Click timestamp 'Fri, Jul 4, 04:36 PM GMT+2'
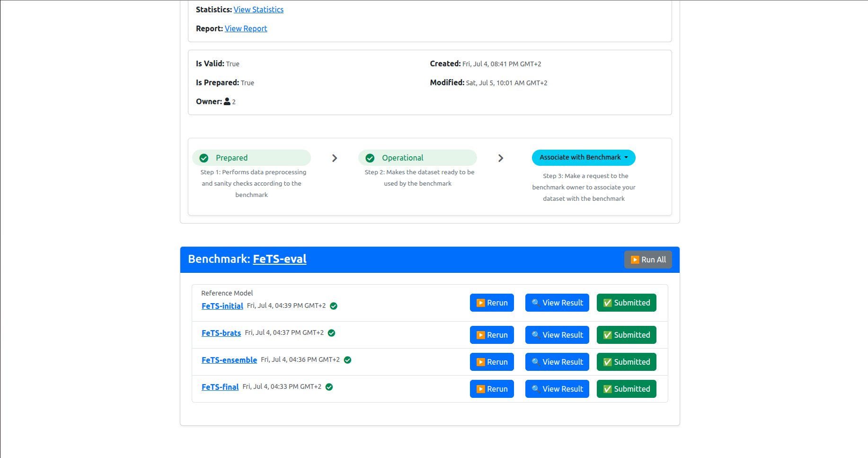Viewport: 868px width, 458px height. [x=300, y=359]
